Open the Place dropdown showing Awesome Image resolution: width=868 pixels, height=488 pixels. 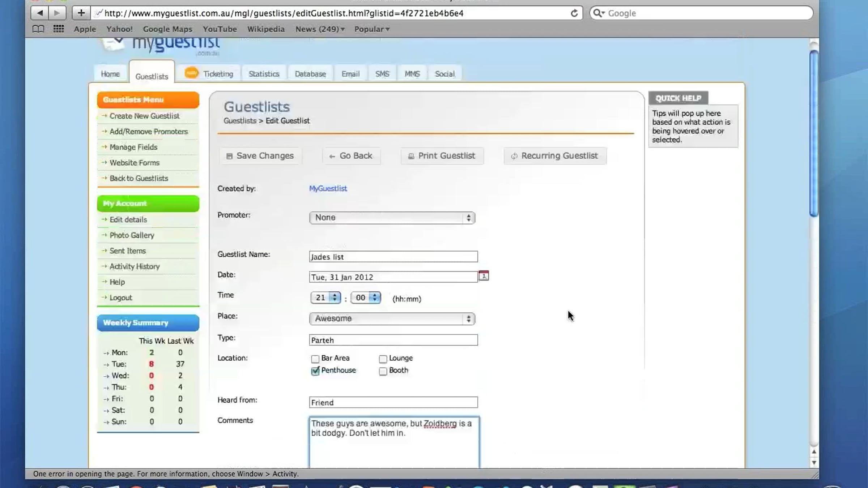click(392, 319)
